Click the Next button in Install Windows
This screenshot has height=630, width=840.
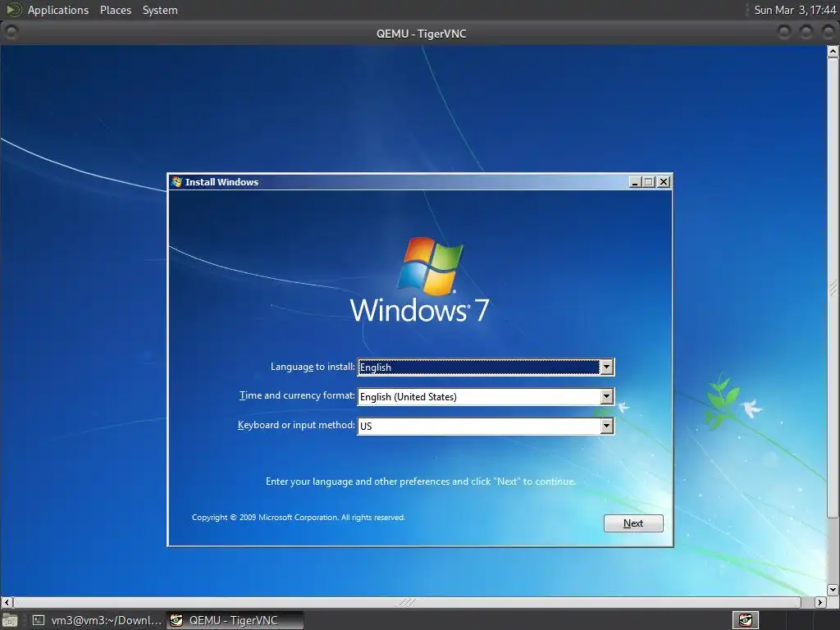coord(633,523)
